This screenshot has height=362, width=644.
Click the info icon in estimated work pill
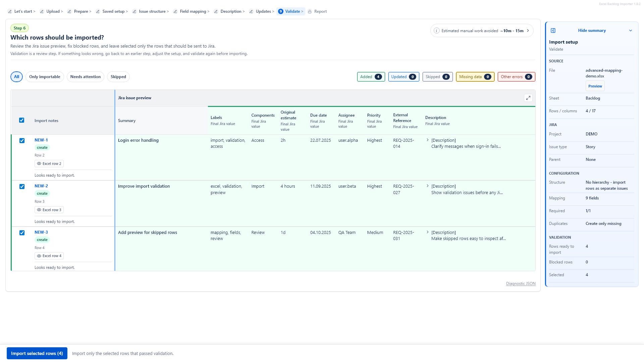tap(436, 31)
